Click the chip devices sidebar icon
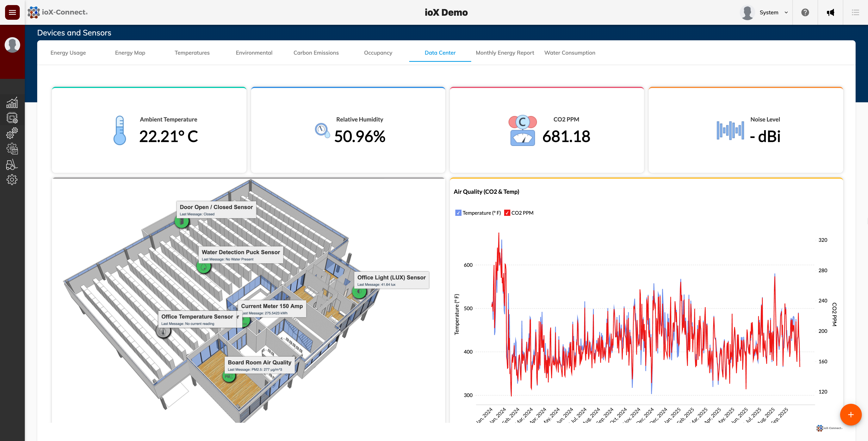This screenshot has height=441, width=868. point(12,118)
